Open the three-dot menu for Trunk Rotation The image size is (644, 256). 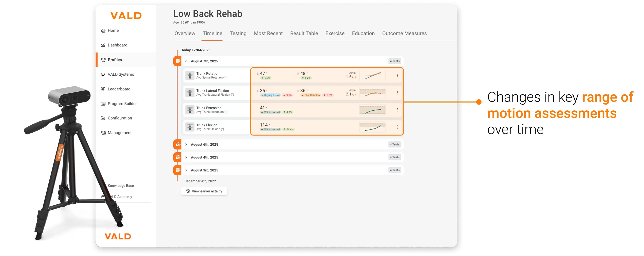tap(397, 75)
